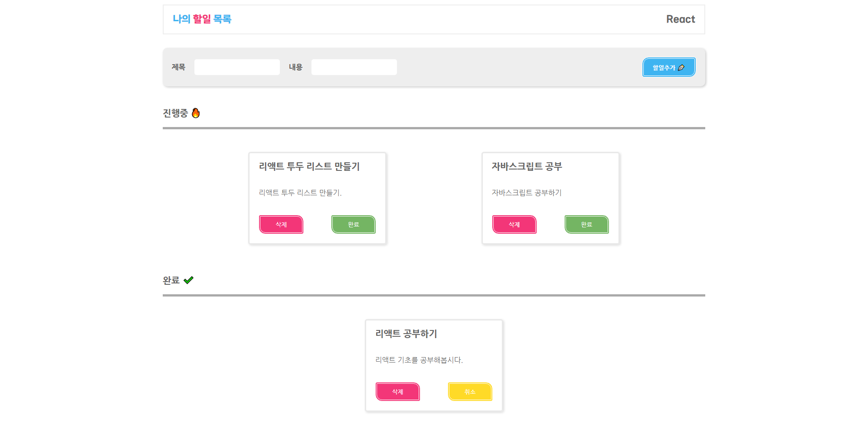The width and height of the screenshot is (868, 424).
Task: Delete the 자바스크립트 공부 card
Action: (514, 225)
